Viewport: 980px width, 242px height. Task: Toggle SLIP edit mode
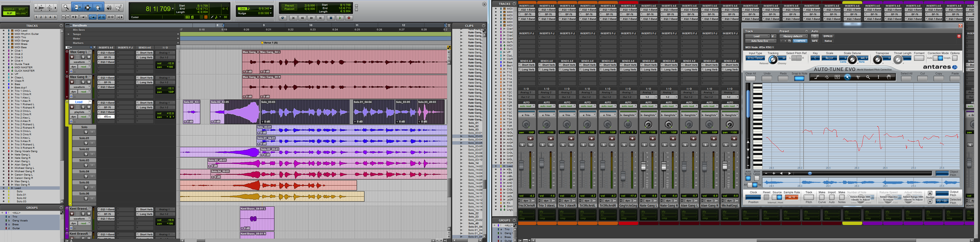(x=9, y=13)
